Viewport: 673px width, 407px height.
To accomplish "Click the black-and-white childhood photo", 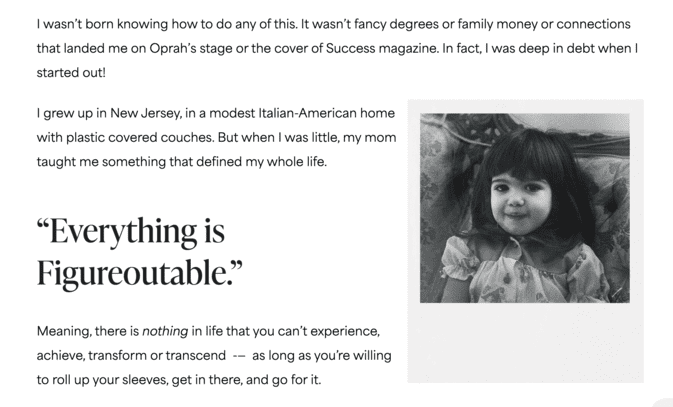I will click(x=525, y=208).
